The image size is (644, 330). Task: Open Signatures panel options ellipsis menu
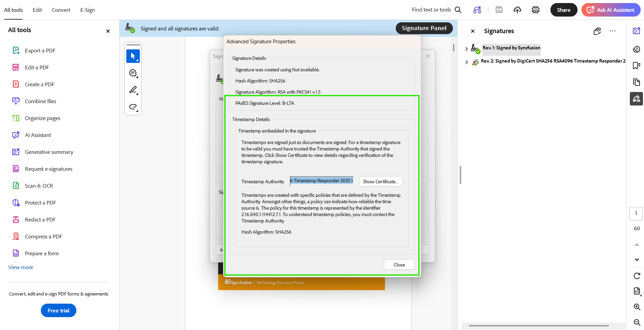pos(613,31)
